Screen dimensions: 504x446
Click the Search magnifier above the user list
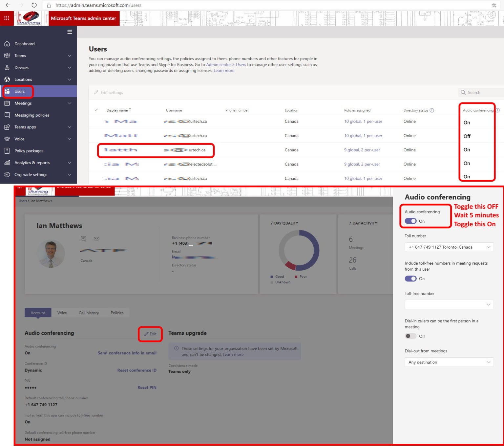point(463,92)
